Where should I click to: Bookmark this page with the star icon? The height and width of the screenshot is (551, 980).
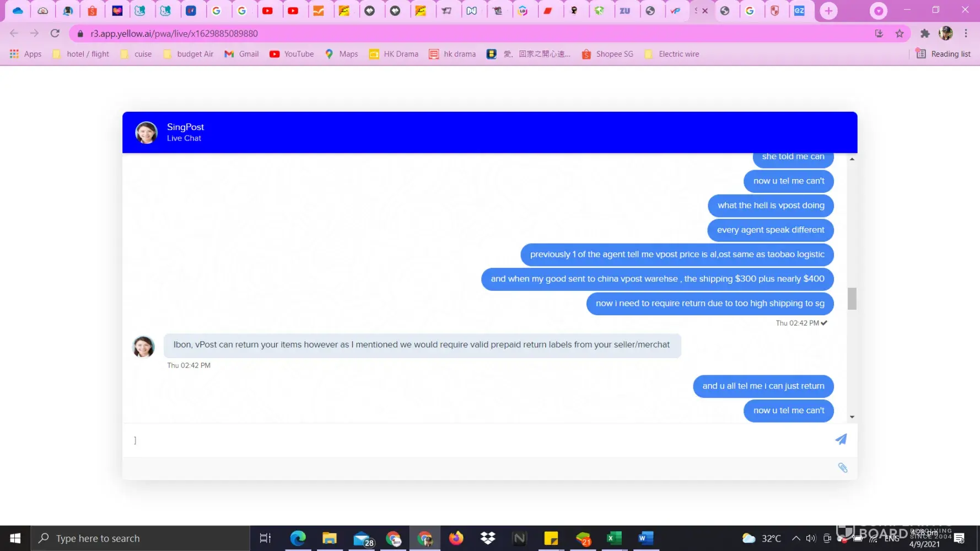[x=900, y=34]
